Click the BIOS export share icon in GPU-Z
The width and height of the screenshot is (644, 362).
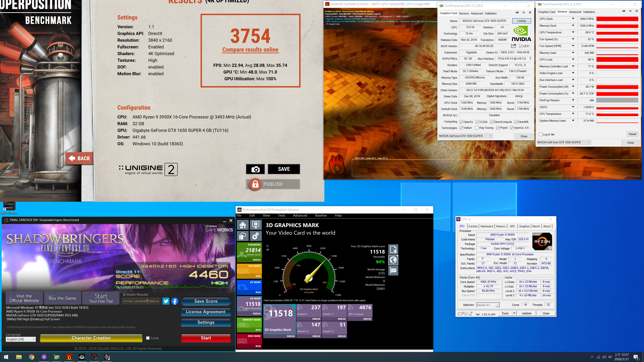coord(514,46)
